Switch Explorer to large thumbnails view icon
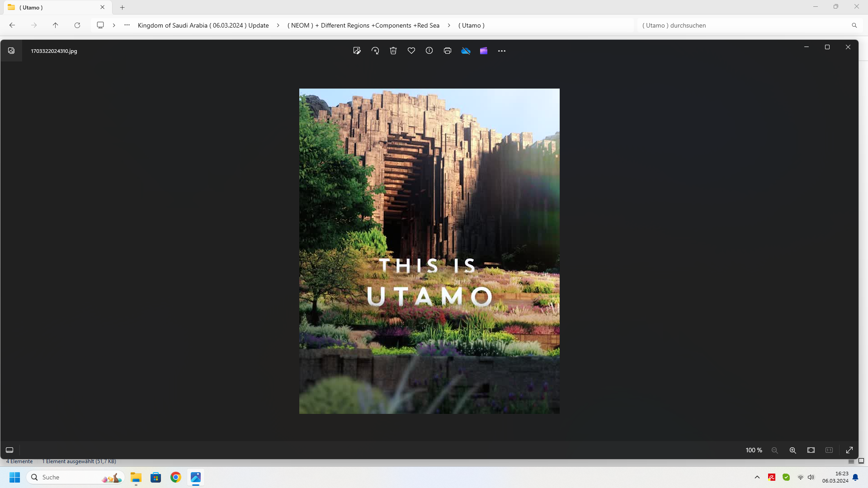This screenshot has width=868, height=488. pyautogui.click(x=861, y=461)
